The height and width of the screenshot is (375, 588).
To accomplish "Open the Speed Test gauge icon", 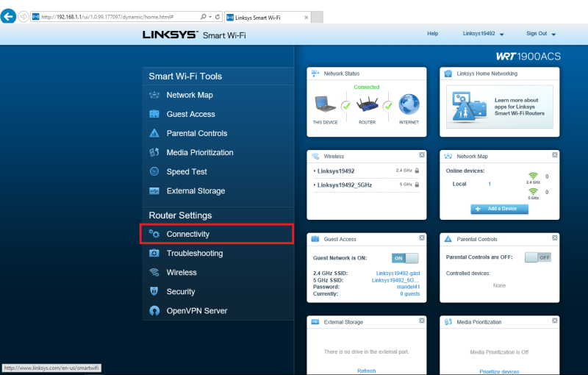I will [154, 171].
